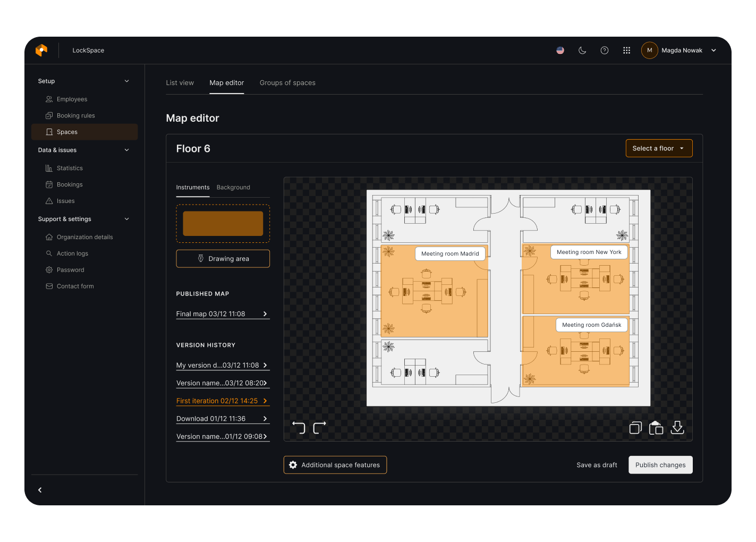Redo the map change
This screenshot has width=756, height=542.
[x=320, y=428]
